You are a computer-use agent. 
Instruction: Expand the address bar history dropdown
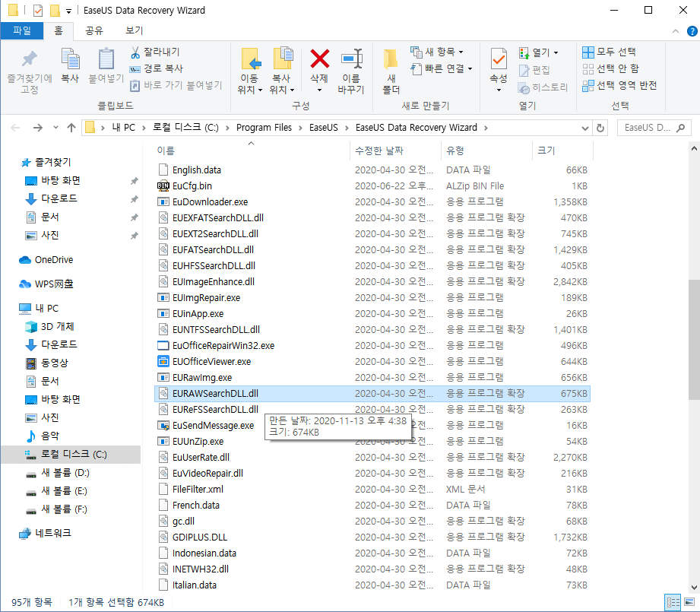[584, 128]
